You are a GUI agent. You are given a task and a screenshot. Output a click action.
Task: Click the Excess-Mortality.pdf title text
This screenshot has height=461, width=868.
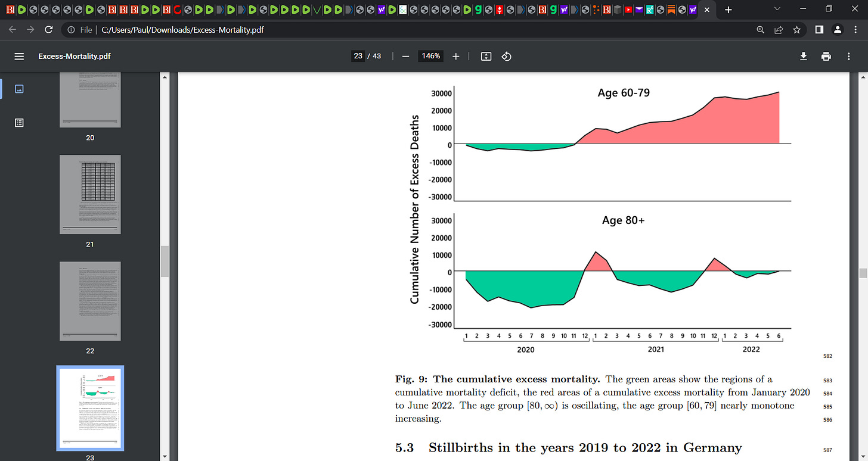(x=75, y=56)
